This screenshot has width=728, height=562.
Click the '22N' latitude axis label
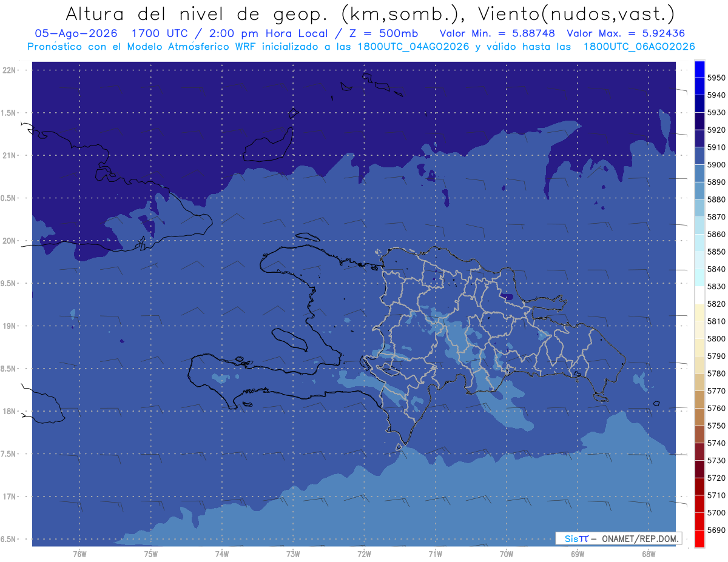[x=8, y=70]
